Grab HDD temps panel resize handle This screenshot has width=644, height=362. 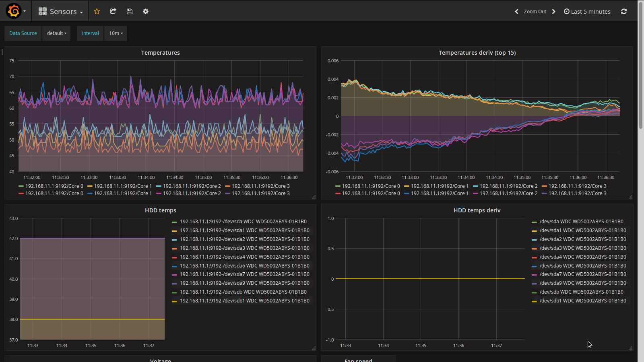pos(314,348)
